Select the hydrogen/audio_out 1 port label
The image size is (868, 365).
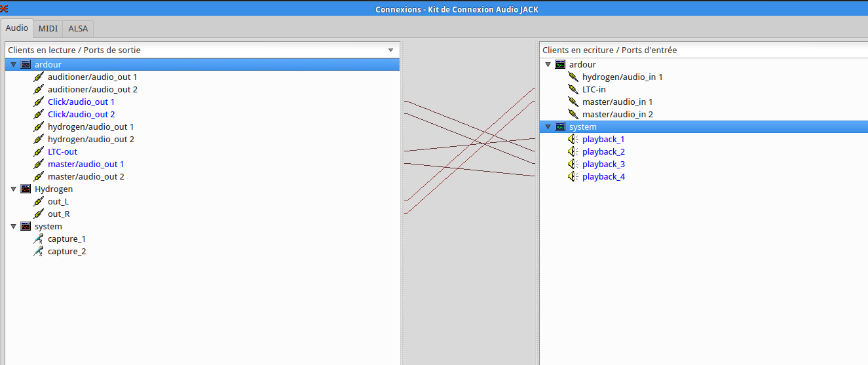[x=91, y=127]
